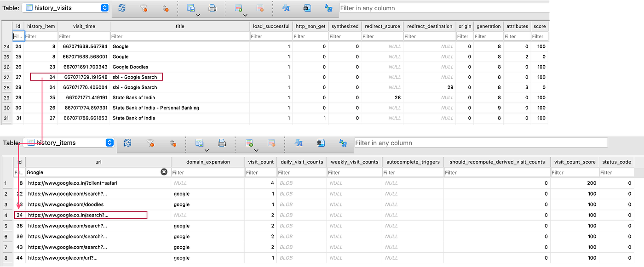Open find binoculars icon in history_visits toolbar
The height and width of the screenshot is (267, 644).
[x=307, y=8]
